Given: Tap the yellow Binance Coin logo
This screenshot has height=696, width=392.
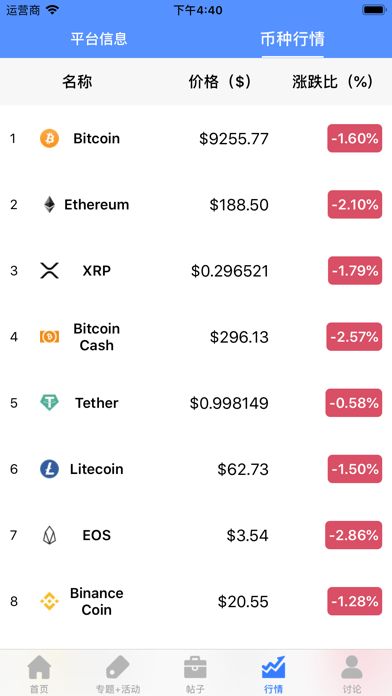Looking at the screenshot, I should coord(49,601).
